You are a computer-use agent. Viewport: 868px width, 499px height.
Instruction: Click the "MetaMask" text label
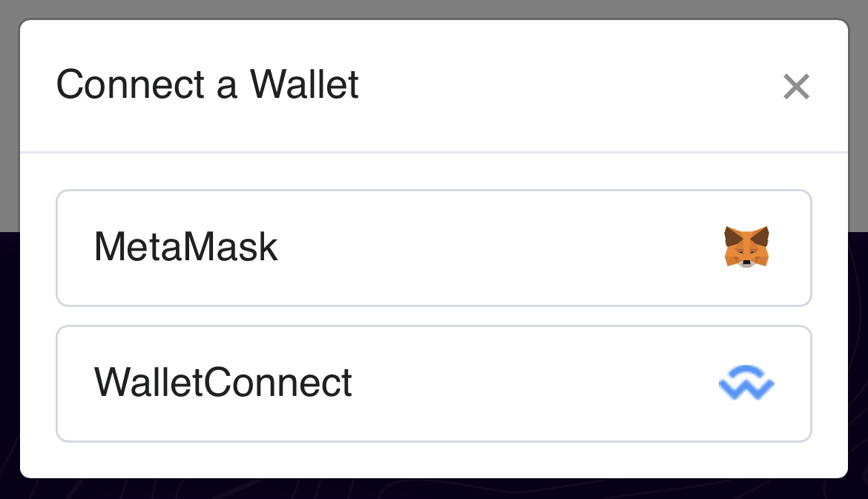click(185, 248)
